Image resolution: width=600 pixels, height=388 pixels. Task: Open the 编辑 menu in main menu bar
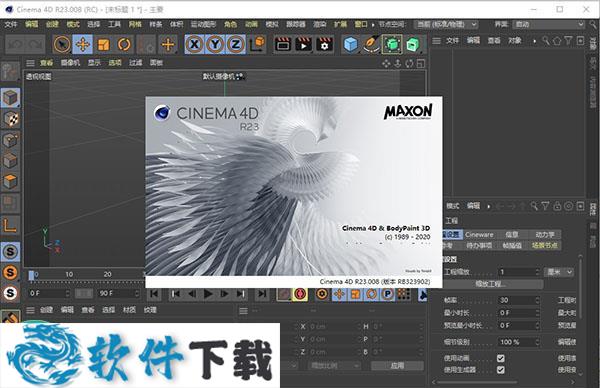31,24
